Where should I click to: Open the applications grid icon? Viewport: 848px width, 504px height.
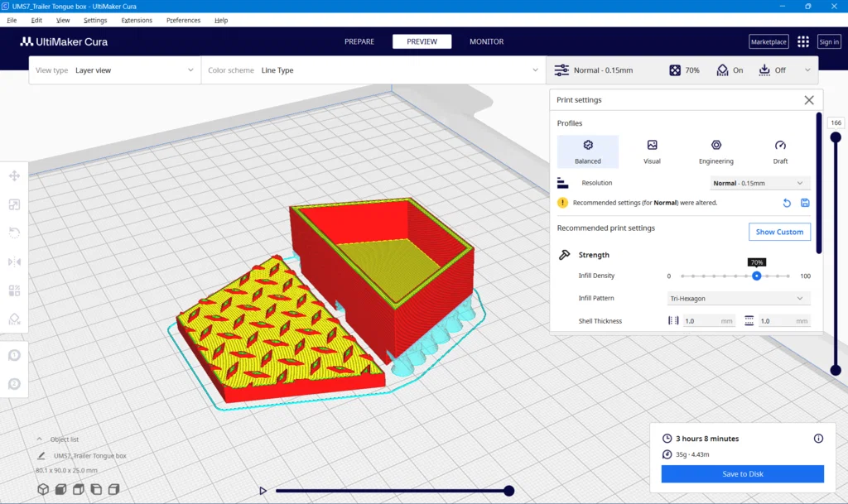[803, 41]
